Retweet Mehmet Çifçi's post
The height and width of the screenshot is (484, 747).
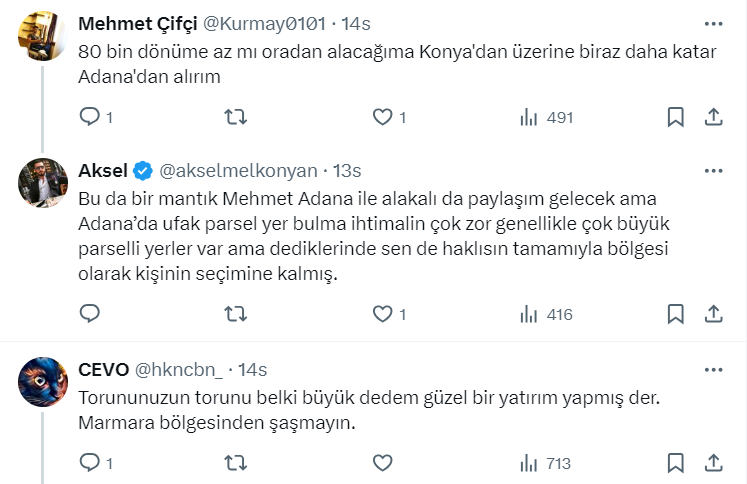235,118
